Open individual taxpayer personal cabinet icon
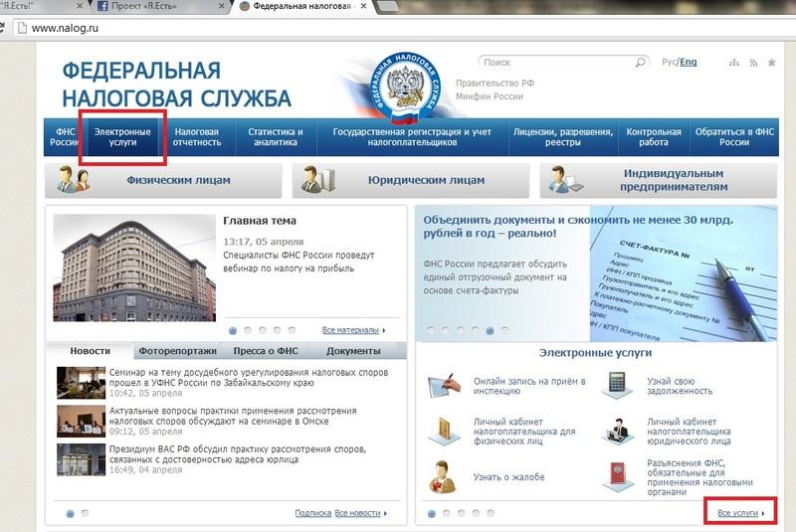This screenshot has height=532, width=796. [444, 430]
